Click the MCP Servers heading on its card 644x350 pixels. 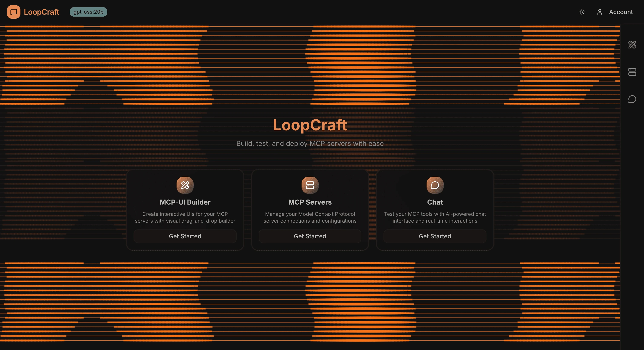[x=310, y=202]
